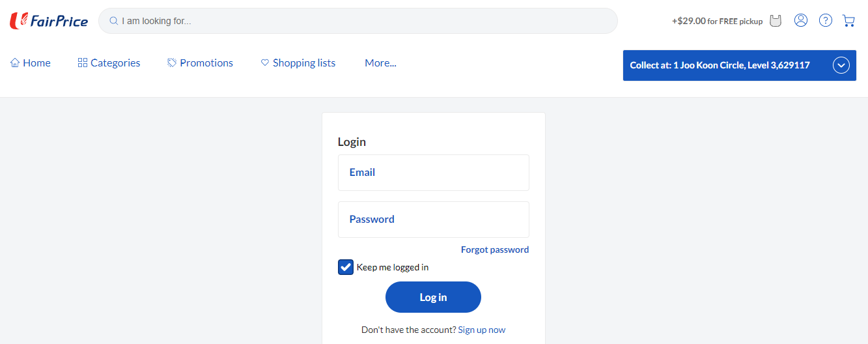Open the user account profile icon

[x=801, y=20]
